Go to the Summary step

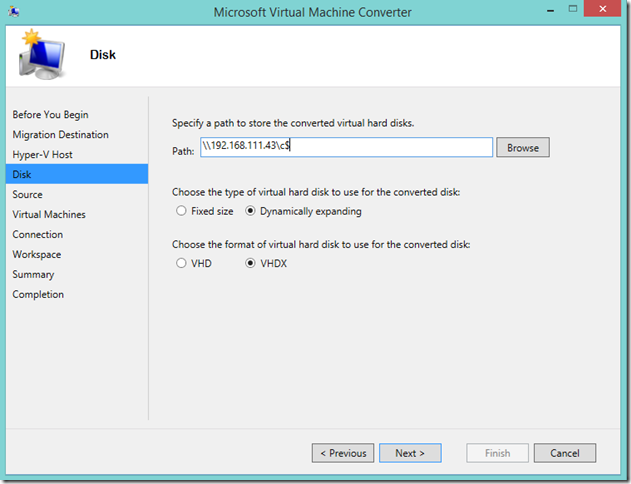[x=33, y=274]
